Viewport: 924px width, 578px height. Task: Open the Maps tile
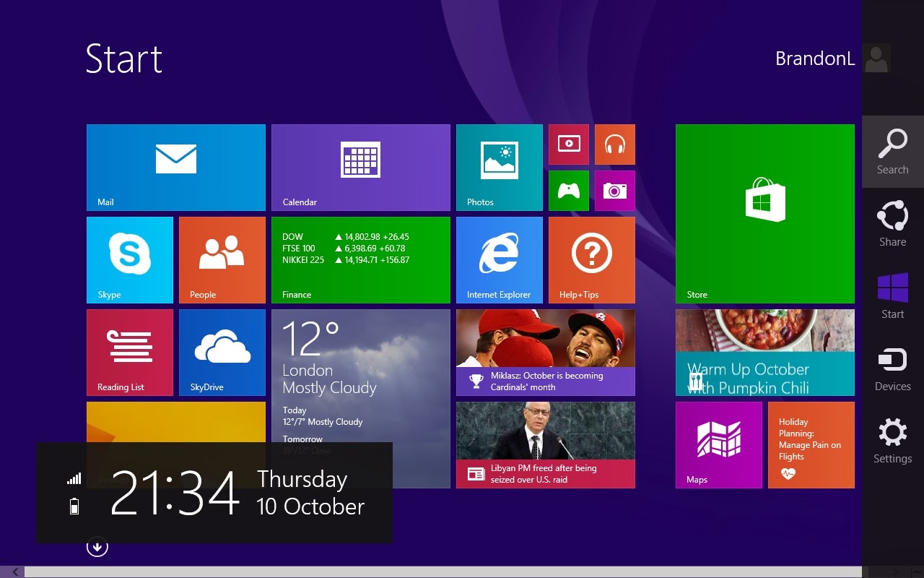tap(719, 445)
